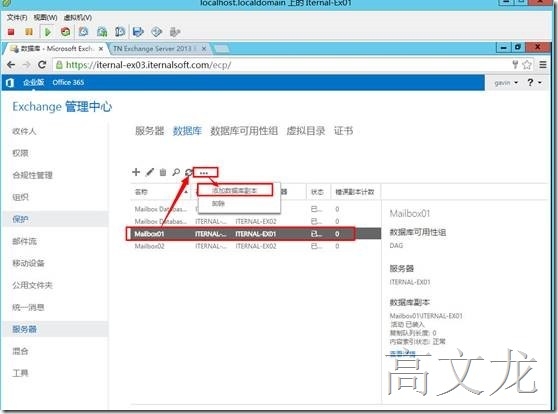Open the 证书 tab

point(343,131)
